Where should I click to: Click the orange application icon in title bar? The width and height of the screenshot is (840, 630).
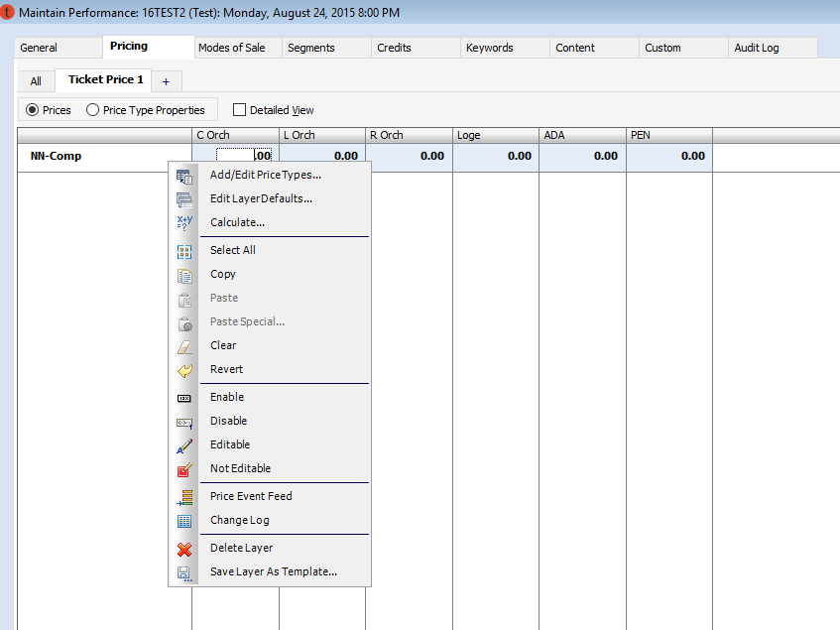(7, 12)
